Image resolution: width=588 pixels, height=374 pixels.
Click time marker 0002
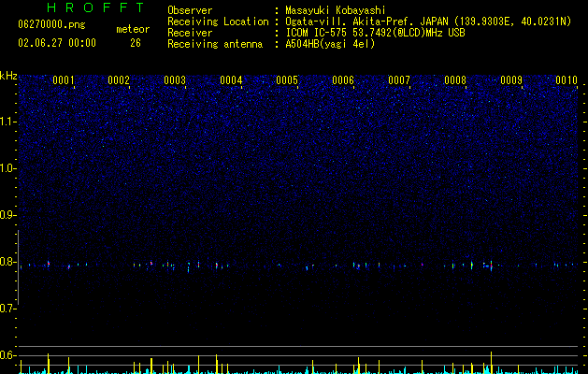coord(119,80)
